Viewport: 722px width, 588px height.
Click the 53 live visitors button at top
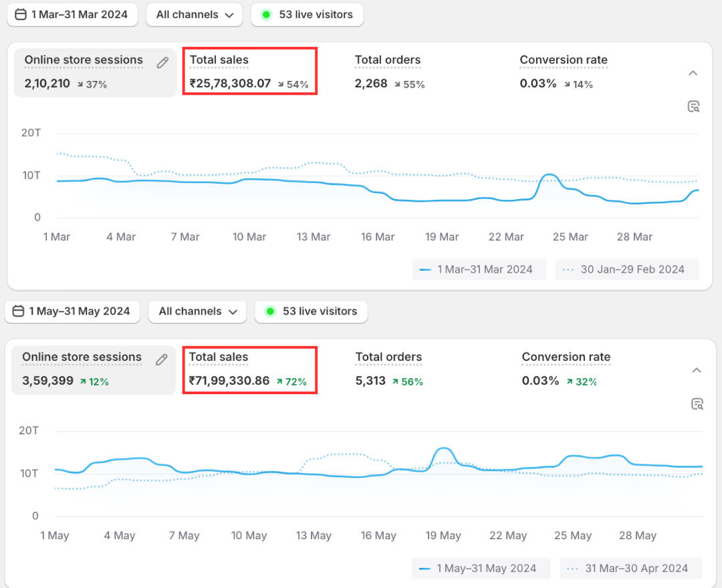pyautogui.click(x=307, y=15)
